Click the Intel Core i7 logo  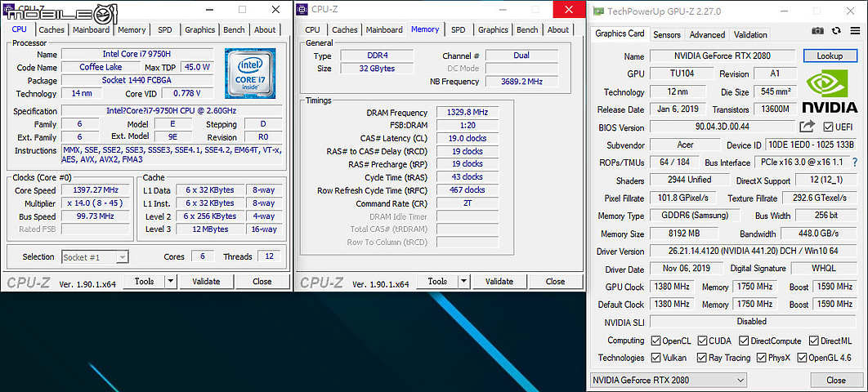coord(249,73)
